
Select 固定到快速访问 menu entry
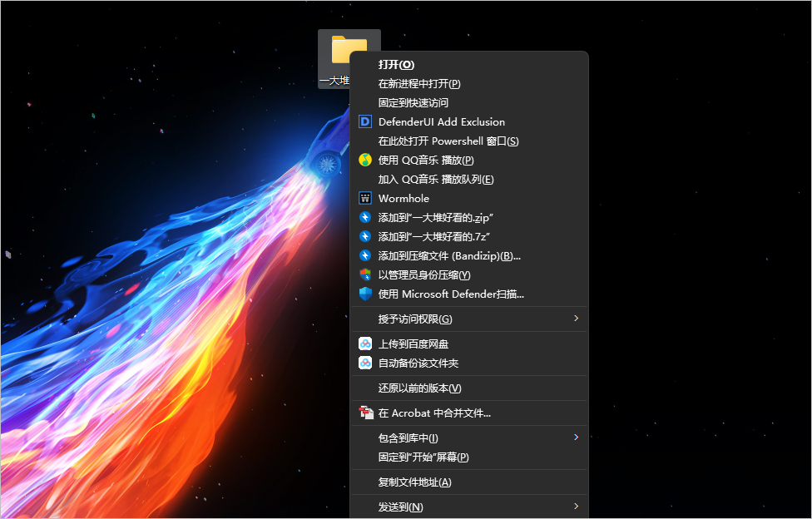[x=469, y=103]
